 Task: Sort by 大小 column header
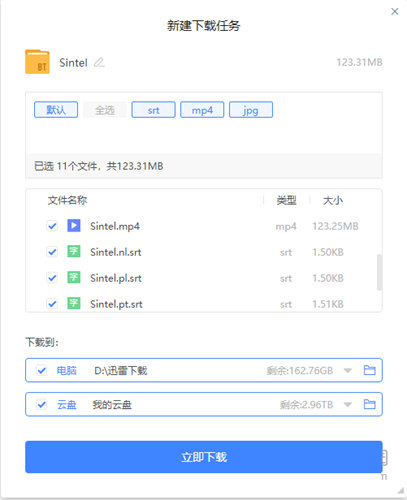[333, 200]
